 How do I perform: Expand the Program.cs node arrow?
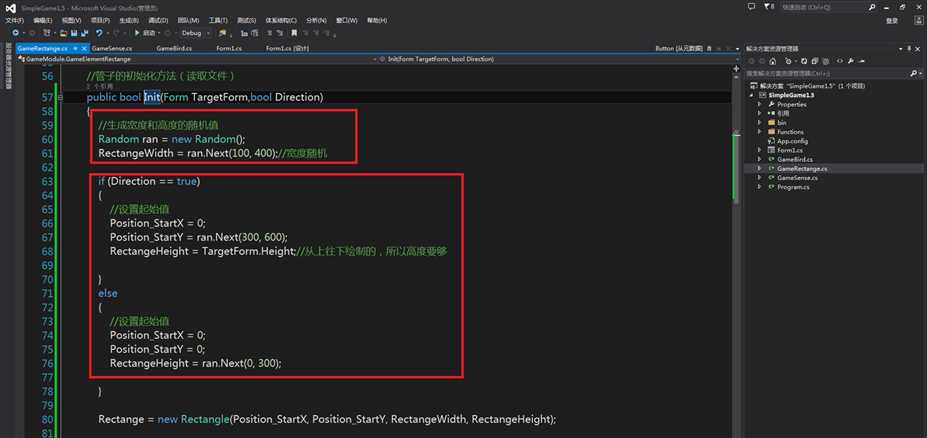pos(760,187)
